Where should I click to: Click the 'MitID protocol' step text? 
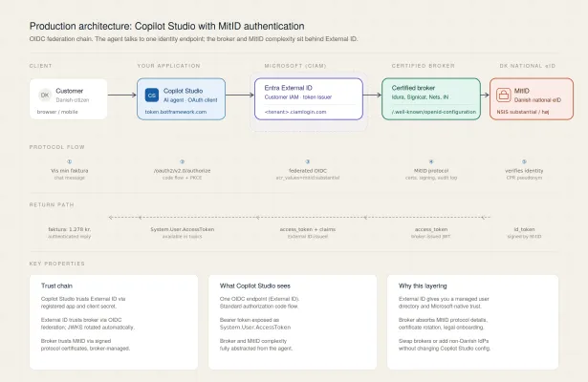coord(431,170)
